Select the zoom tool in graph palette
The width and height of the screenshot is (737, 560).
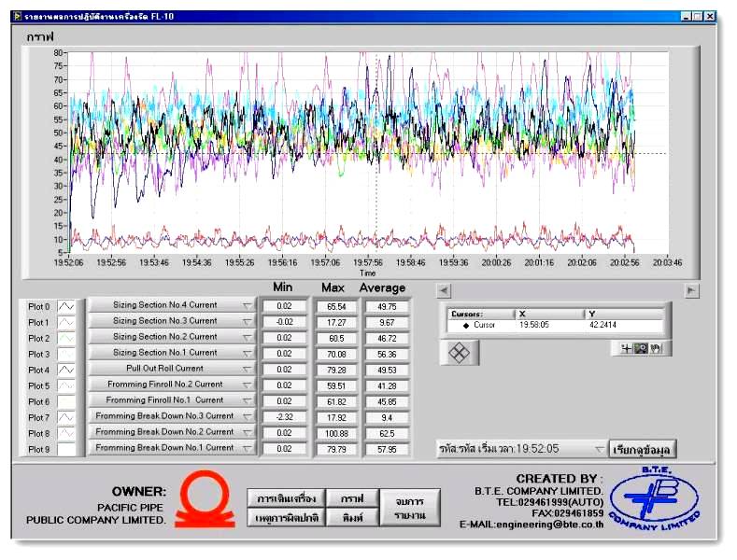click(641, 348)
